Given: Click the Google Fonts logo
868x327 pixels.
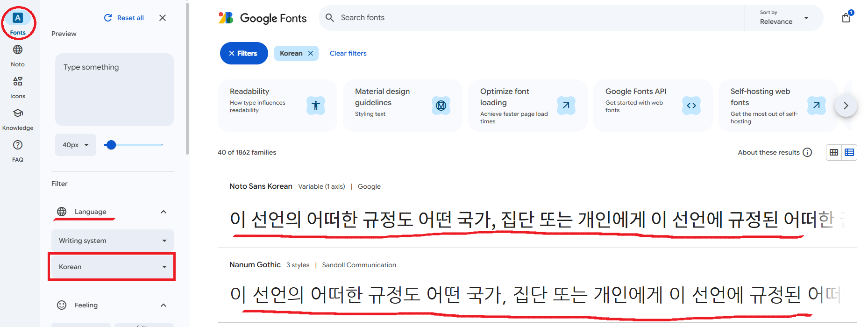Looking at the screenshot, I should pos(263,18).
